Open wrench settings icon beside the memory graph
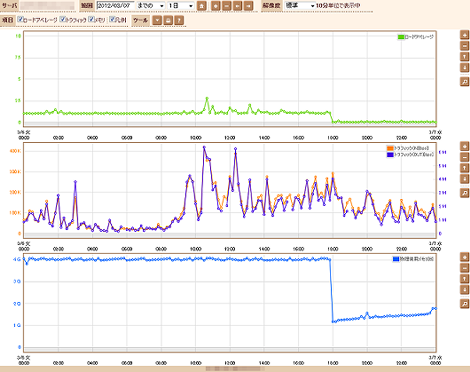The height and width of the screenshot is (372, 470). pos(465,304)
